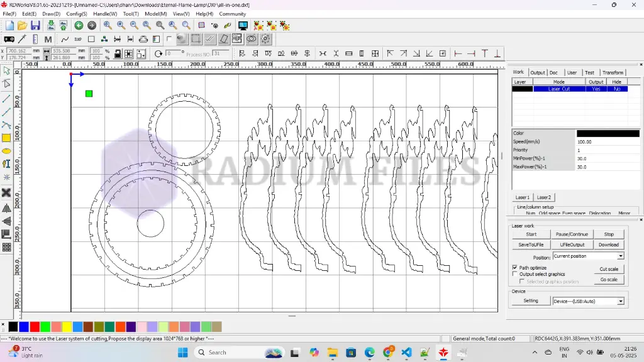Toggle the Output 'Yes' cell of Laser Cut layer
The height and width of the screenshot is (362, 644).
click(596, 89)
